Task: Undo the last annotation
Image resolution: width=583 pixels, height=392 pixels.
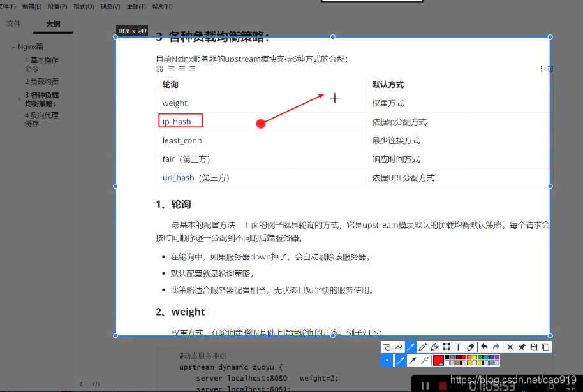Action: 483,347
